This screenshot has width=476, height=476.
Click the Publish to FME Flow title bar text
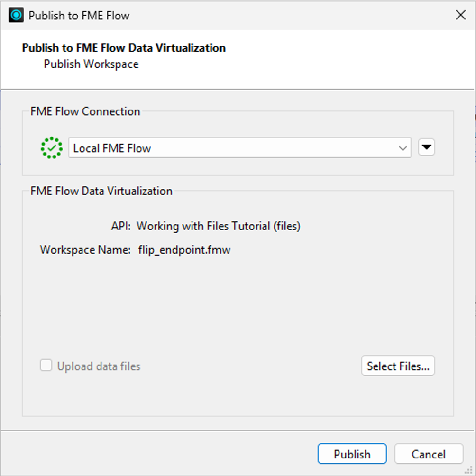79,16
